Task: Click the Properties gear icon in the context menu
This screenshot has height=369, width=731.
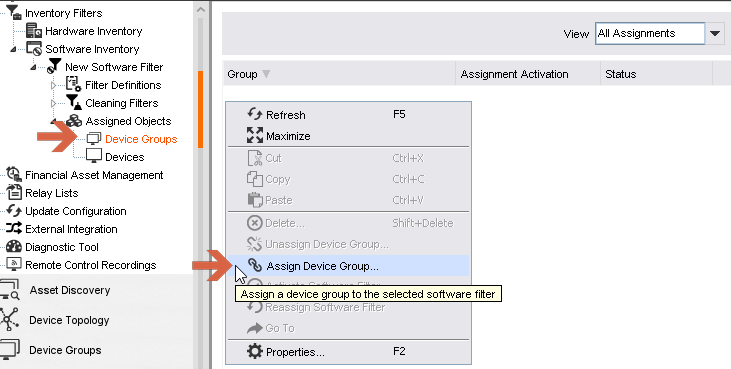Action: pyautogui.click(x=255, y=351)
